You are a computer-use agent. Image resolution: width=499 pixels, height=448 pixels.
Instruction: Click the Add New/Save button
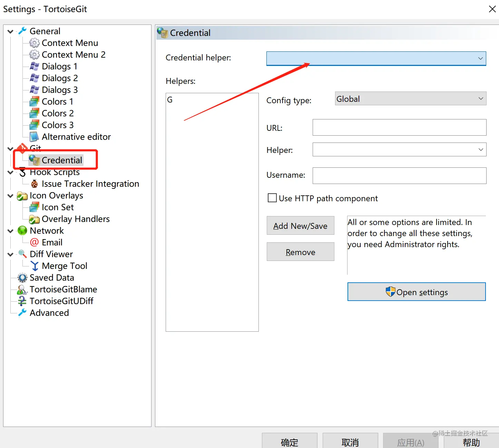tap(301, 225)
